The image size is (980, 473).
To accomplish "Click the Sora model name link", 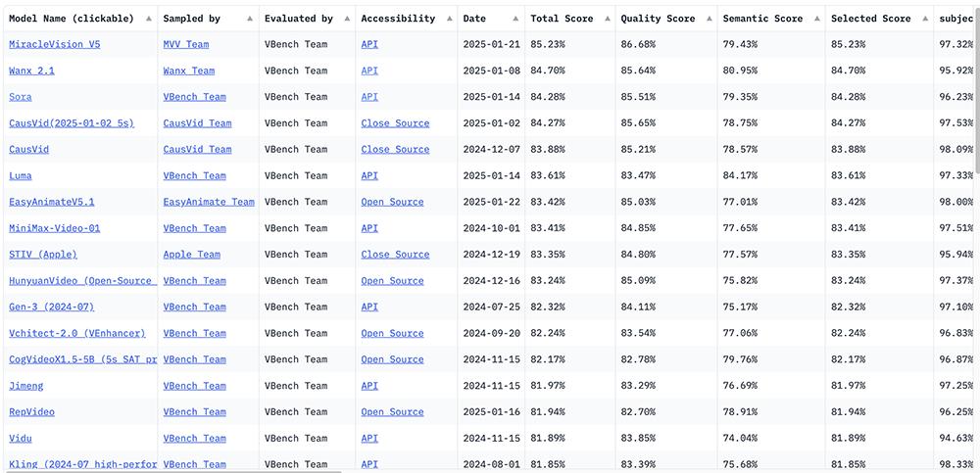I will pyautogui.click(x=20, y=97).
